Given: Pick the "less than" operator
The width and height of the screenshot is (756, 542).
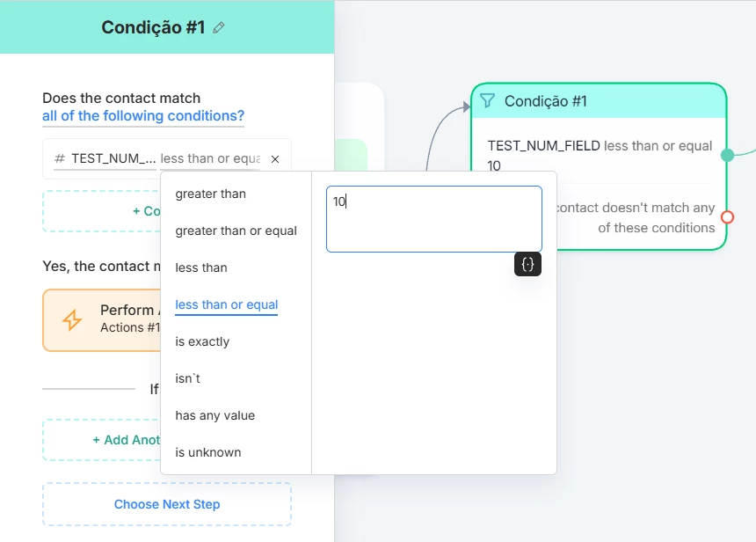Looking at the screenshot, I should click(x=201, y=267).
